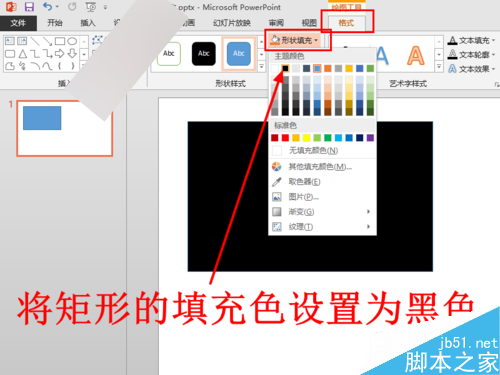Select the rounded rectangle shape
The image size is (500, 375).
10,54
